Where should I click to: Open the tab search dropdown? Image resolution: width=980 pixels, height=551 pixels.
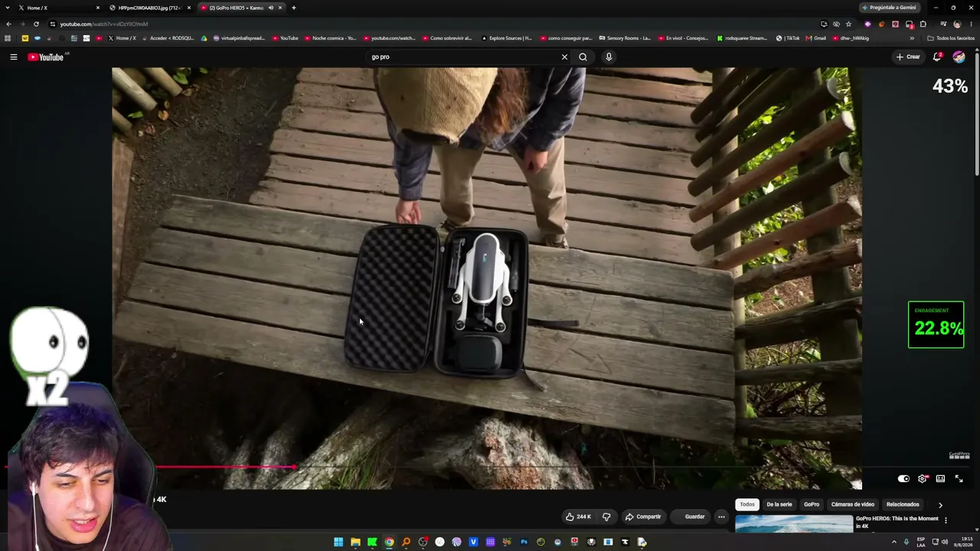pos(8,8)
